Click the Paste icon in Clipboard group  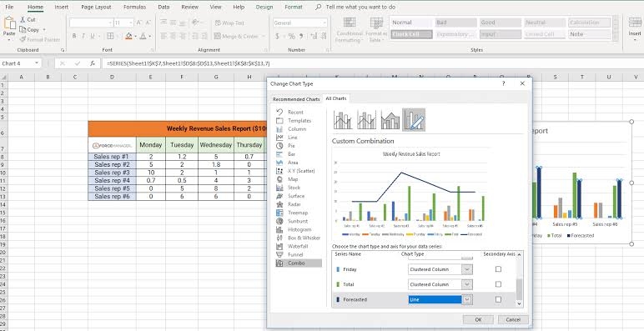coord(9,27)
